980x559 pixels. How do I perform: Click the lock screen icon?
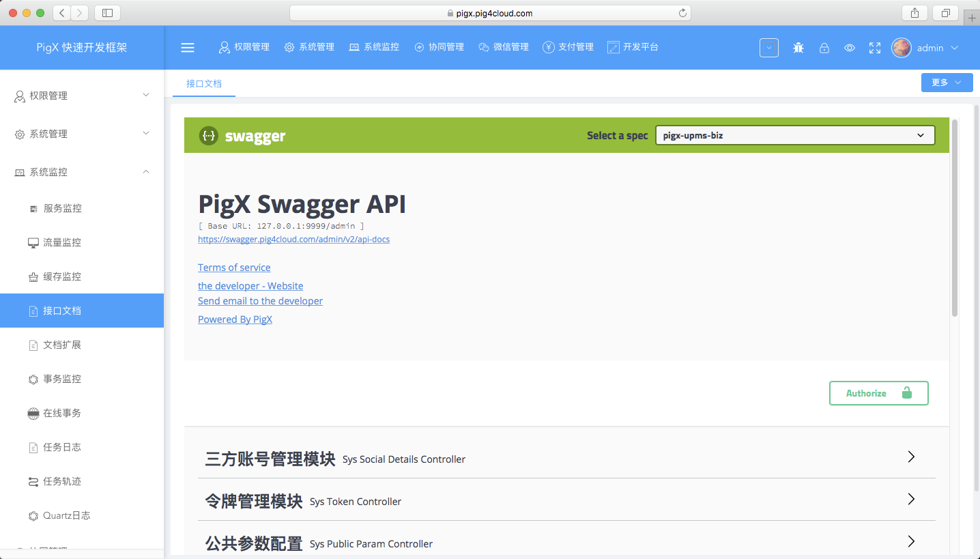pyautogui.click(x=824, y=48)
